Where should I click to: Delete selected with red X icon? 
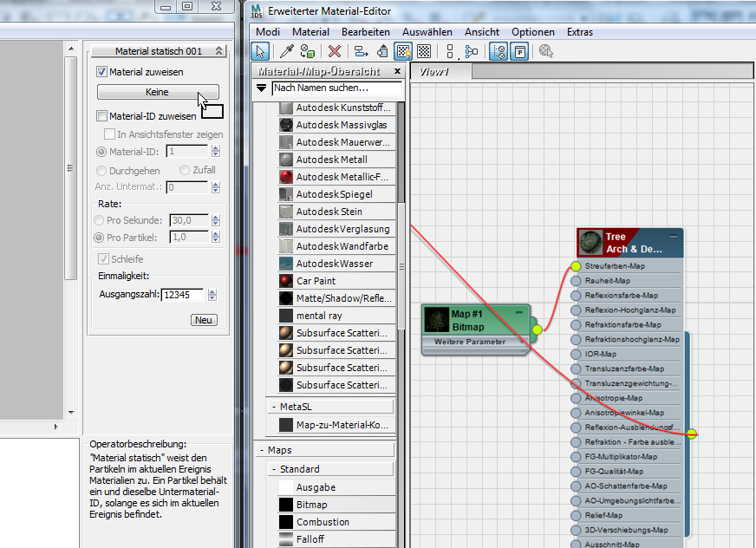(x=334, y=51)
